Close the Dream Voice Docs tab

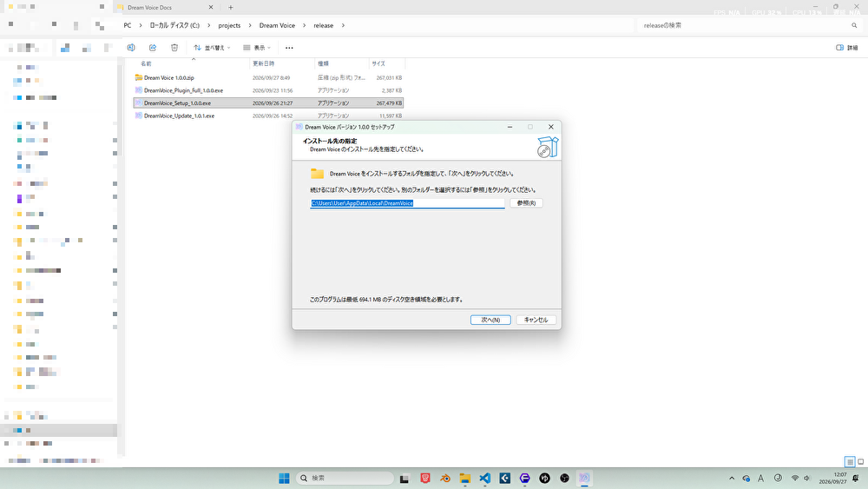(x=211, y=7)
